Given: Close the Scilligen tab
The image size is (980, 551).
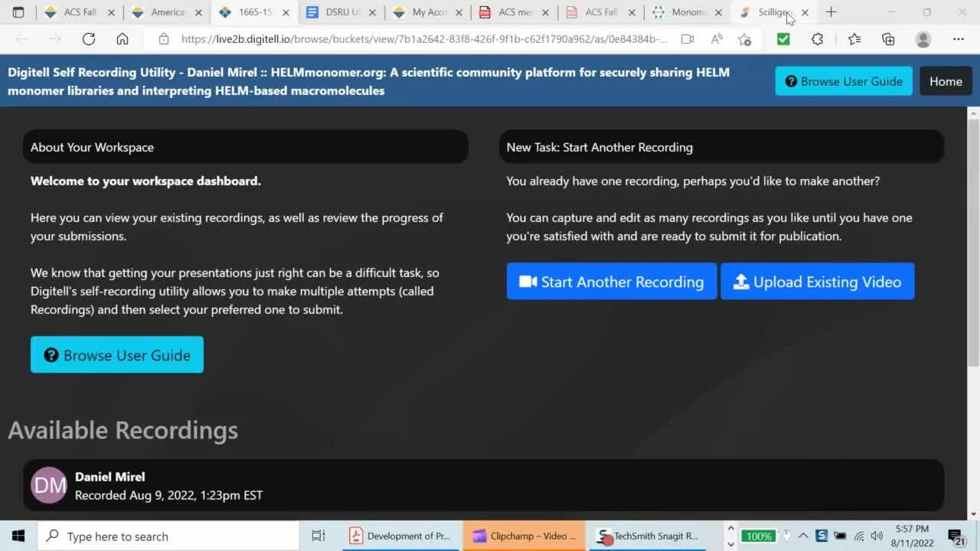Looking at the screenshot, I should point(805,12).
